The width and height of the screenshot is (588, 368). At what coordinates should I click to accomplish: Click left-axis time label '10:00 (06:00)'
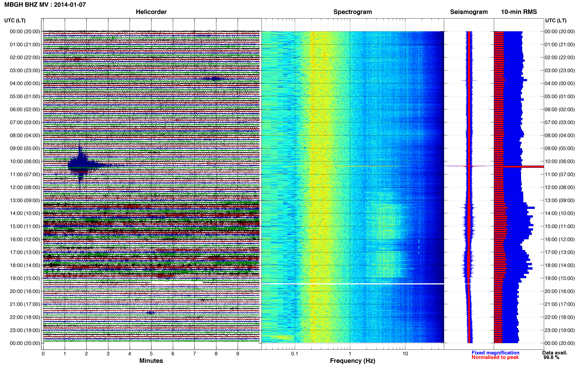pyautogui.click(x=25, y=161)
